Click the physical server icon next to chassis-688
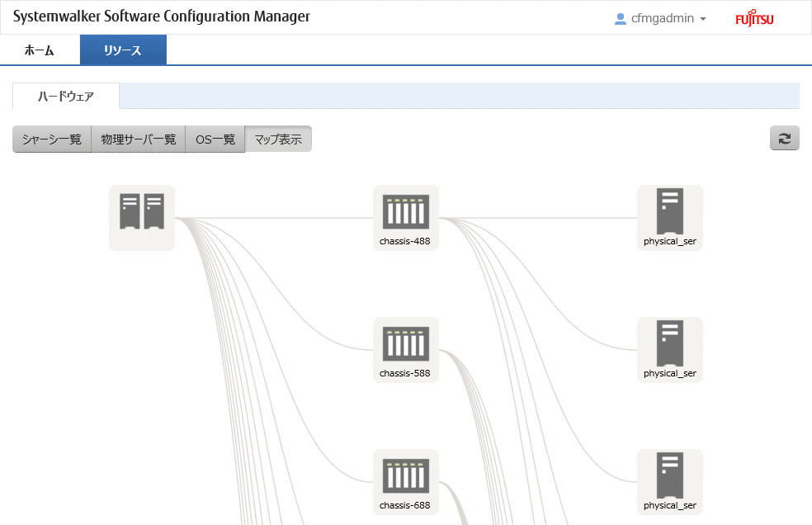This screenshot has height=525, width=812. (670, 475)
